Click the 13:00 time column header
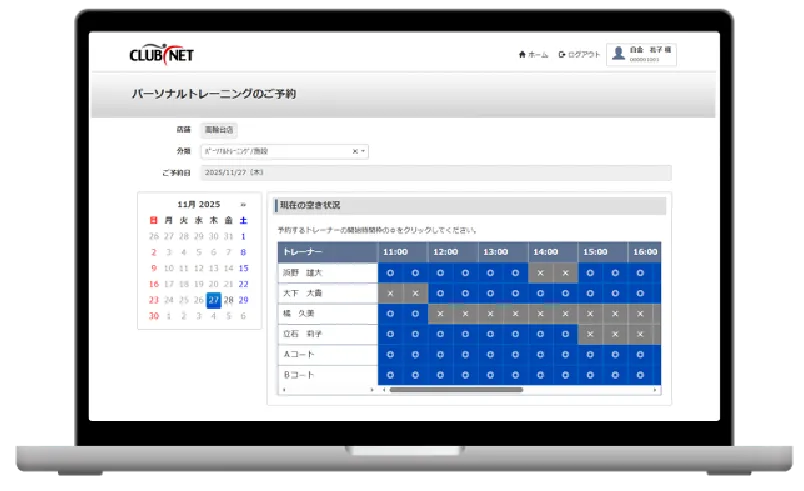This screenshot has height=491, width=804. tap(503, 252)
